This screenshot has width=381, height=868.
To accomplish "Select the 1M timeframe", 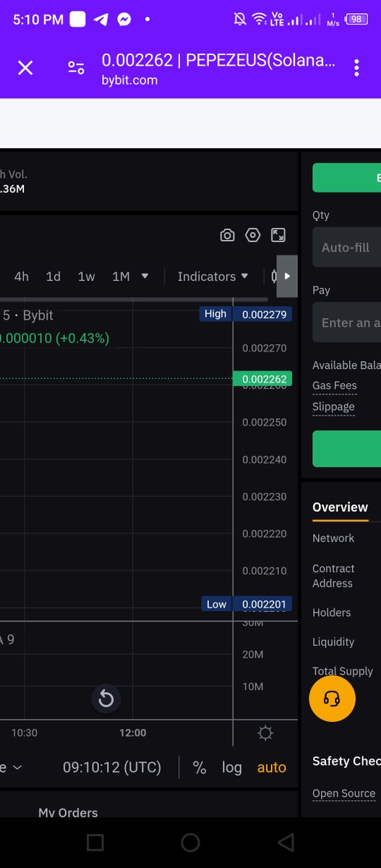I will click(x=121, y=276).
